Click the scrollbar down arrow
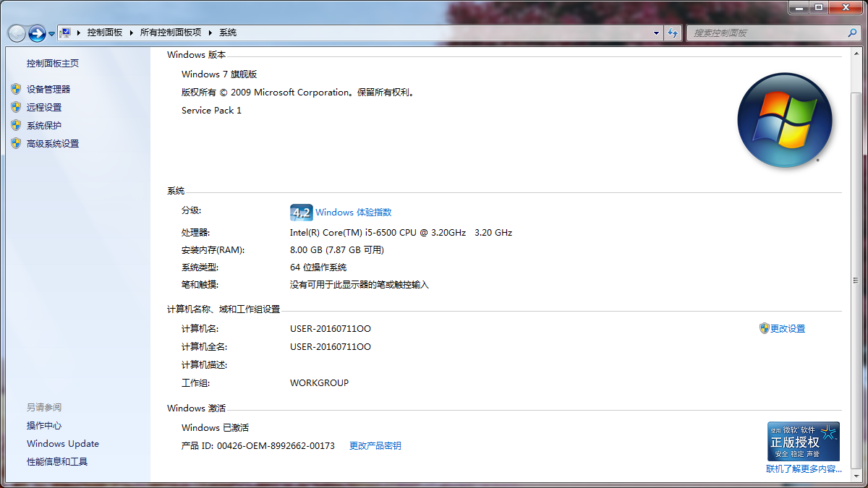Viewport: 868px width, 488px height. pyautogui.click(x=857, y=475)
